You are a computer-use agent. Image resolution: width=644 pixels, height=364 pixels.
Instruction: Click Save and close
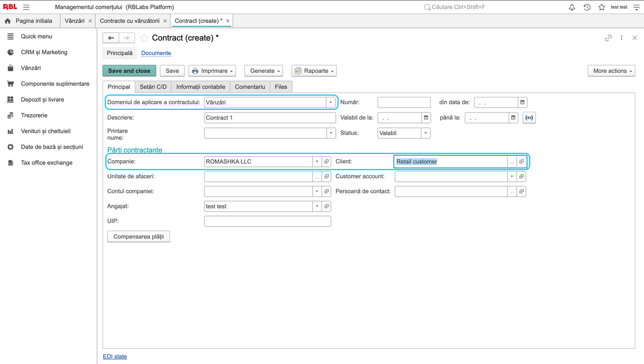129,71
